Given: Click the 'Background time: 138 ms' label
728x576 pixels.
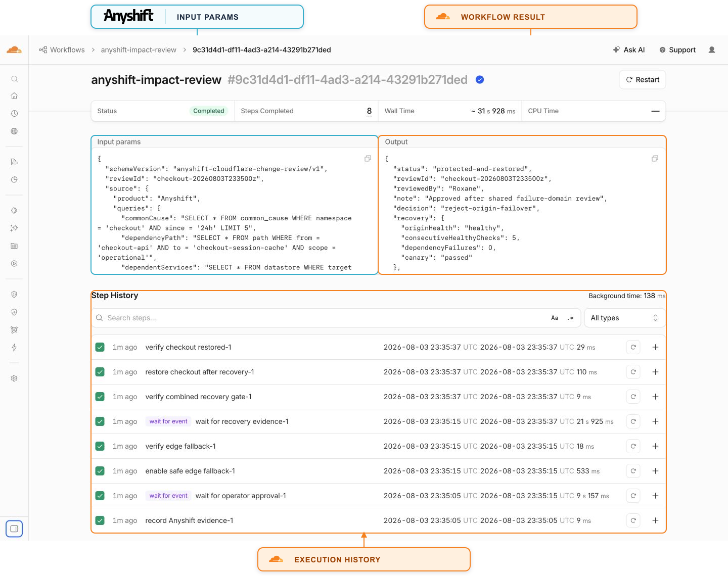Looking at the screenshot, I should pyautogui.click(x=627, y=296).
